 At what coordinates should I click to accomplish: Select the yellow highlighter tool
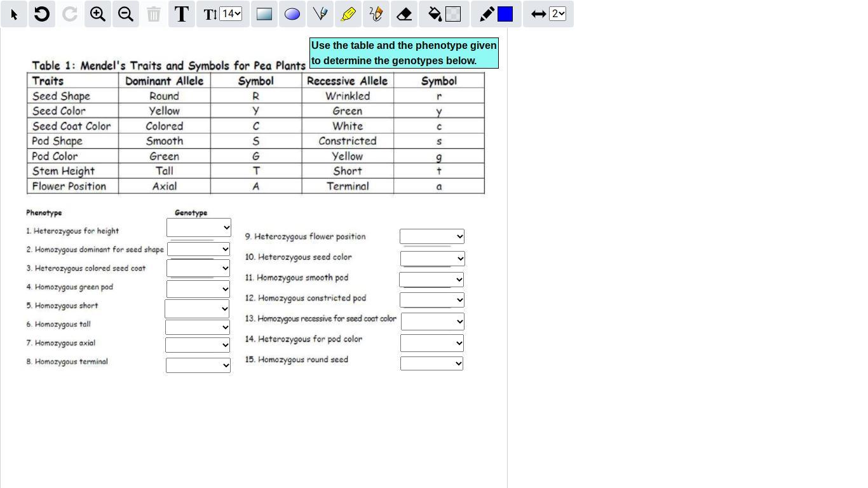(348, 14)
